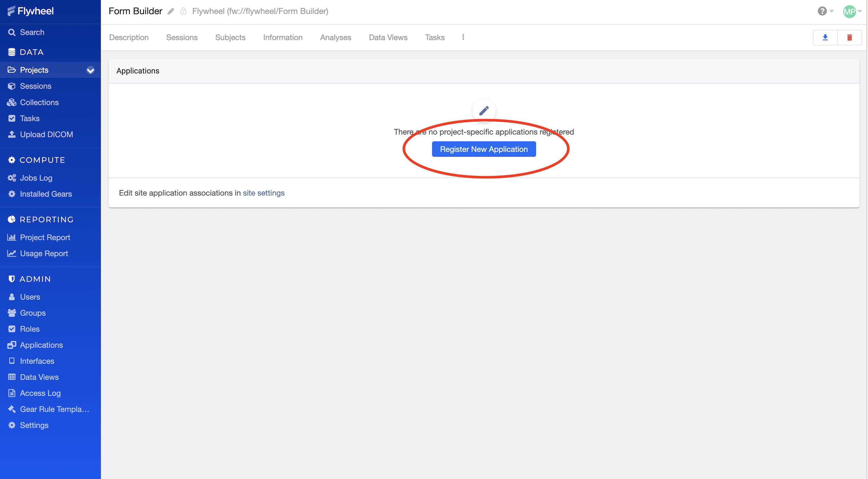Edit project name with pencil icon
Viewport: 868px width, 479px height.
click(171, 11)
